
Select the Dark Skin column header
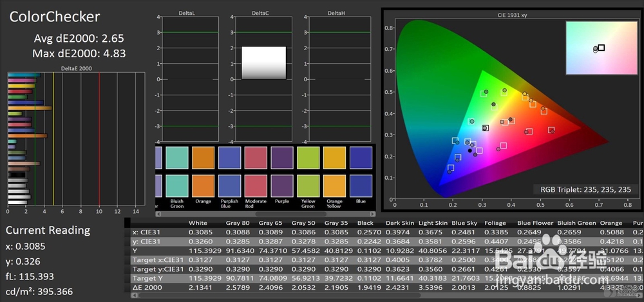pos(400,223)
